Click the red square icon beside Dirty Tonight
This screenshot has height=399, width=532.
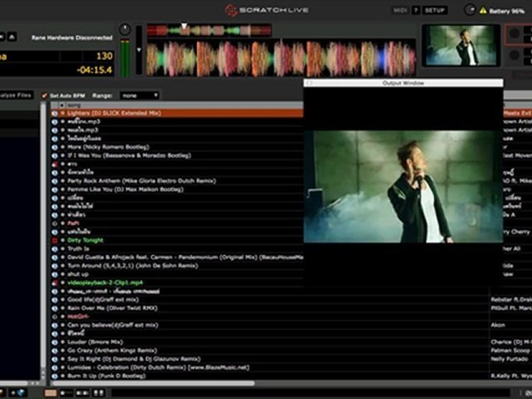pyautogui.click(x=55, y=241)
